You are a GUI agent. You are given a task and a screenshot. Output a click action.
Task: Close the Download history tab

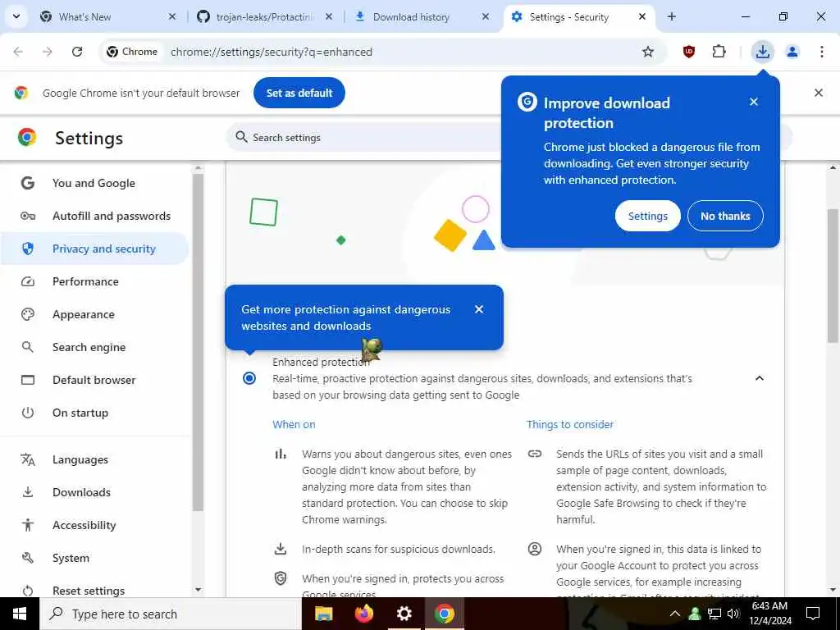tap(486, 17)
